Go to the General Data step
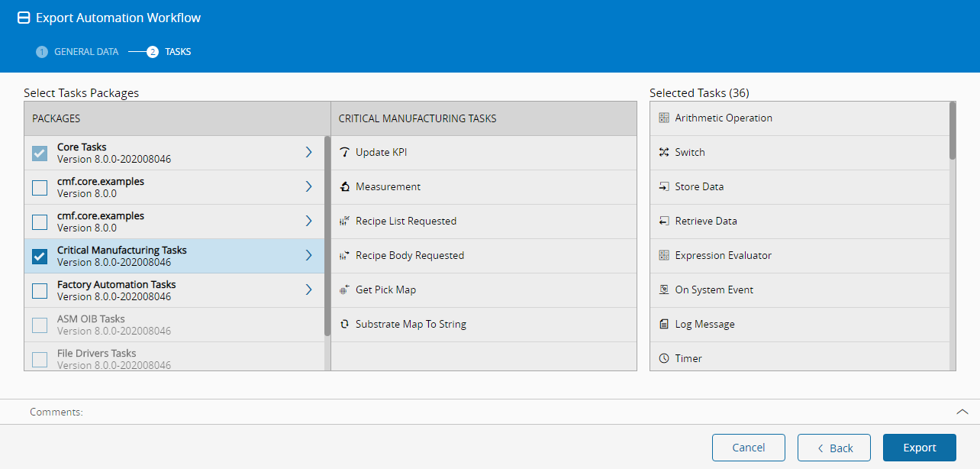The height and width of the screenshot is (469, 980). tap(78, 52)
